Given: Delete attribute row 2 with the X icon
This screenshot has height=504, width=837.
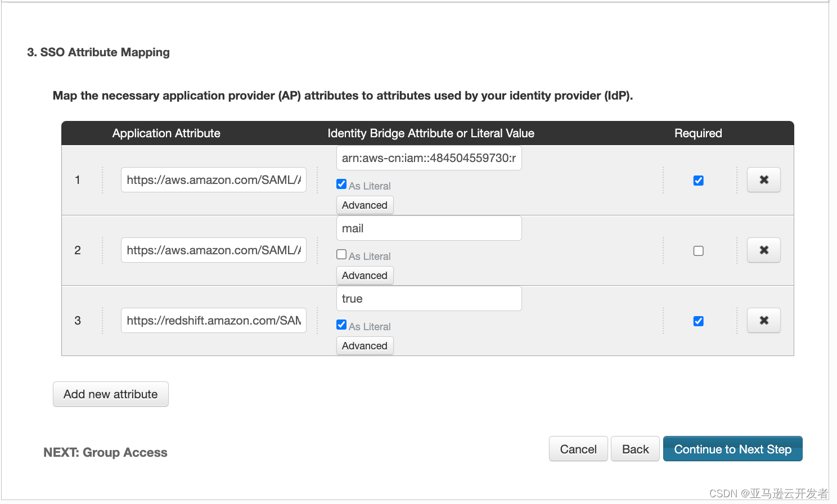Looking at the screenshot, I should 763,250.
